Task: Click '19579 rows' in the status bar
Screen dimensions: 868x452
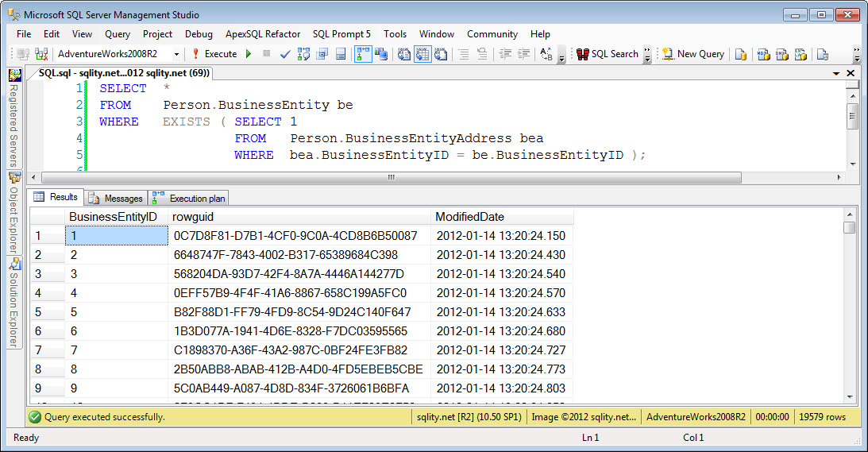Action: pyautogui.click(x=822, y=416)
